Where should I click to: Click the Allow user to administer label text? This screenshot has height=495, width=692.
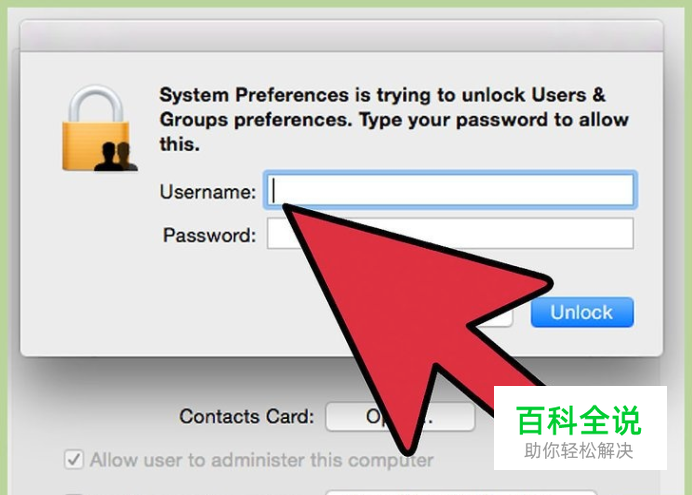pos(262,460)
